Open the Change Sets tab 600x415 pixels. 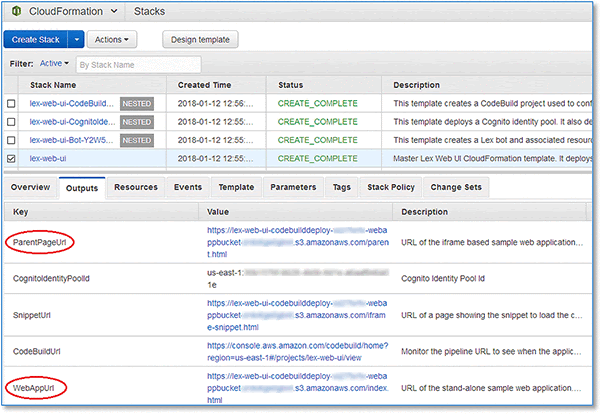[456, 187]
